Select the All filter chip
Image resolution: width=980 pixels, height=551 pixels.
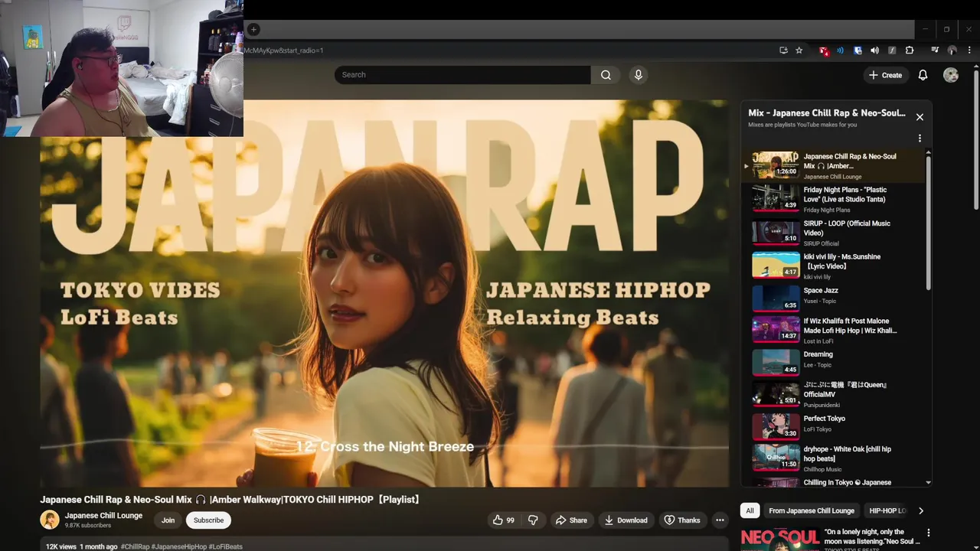750,510
